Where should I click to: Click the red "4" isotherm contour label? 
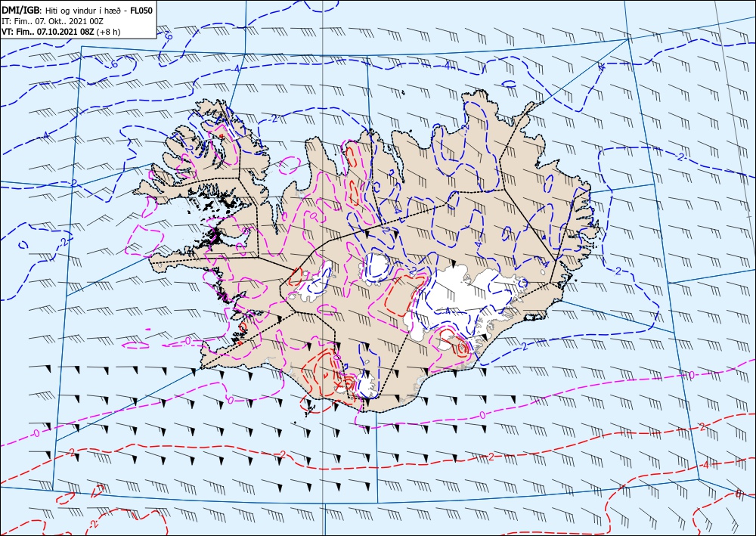[706, 465]
